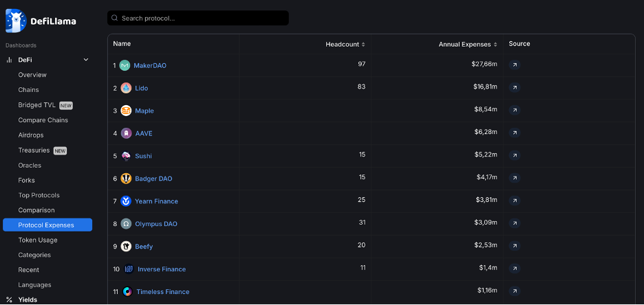Open the Yearn Finance protocol link
The height and width of the screenshot is (305, 644).
point(156,201)
